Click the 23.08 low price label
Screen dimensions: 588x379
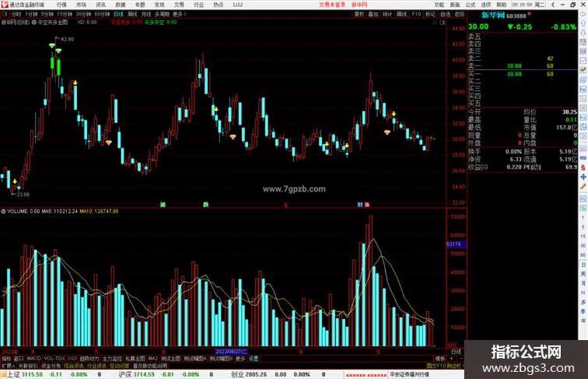point(23,194)
